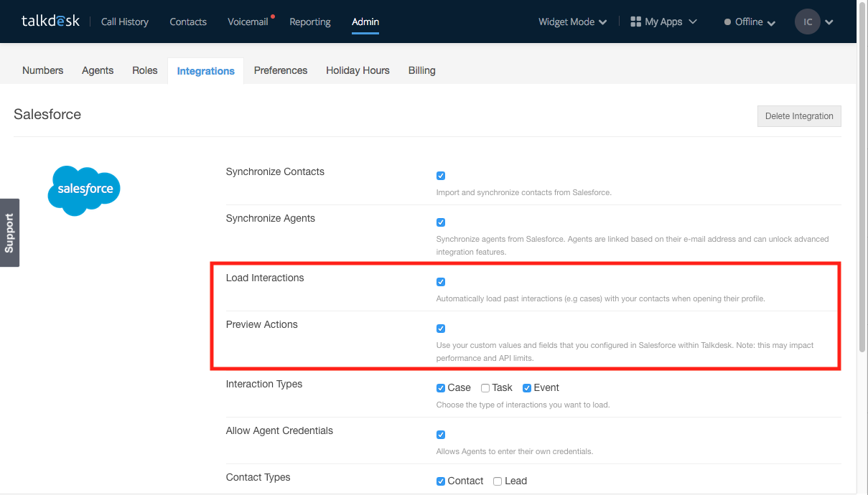
Task: Open the Billing tab
Action: coord(422,70)
